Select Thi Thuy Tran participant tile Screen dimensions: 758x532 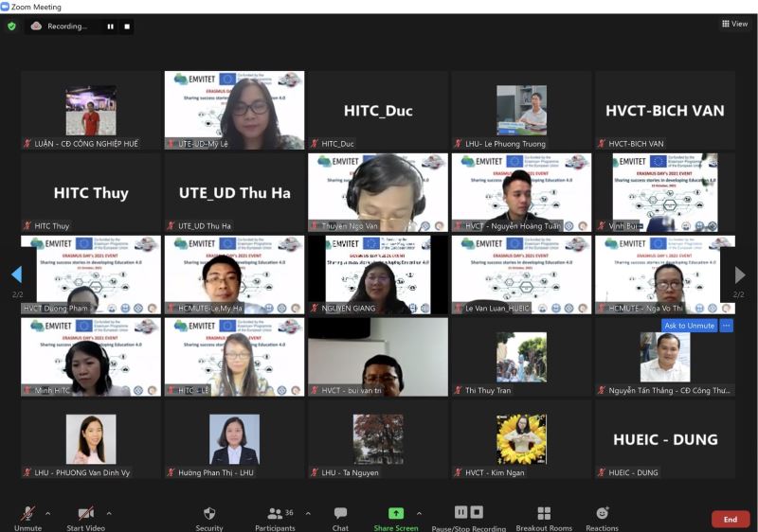coord(522,357)
